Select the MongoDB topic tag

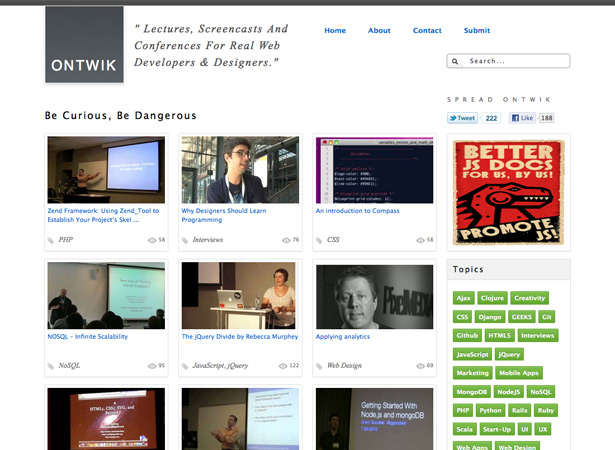point(471,392)
